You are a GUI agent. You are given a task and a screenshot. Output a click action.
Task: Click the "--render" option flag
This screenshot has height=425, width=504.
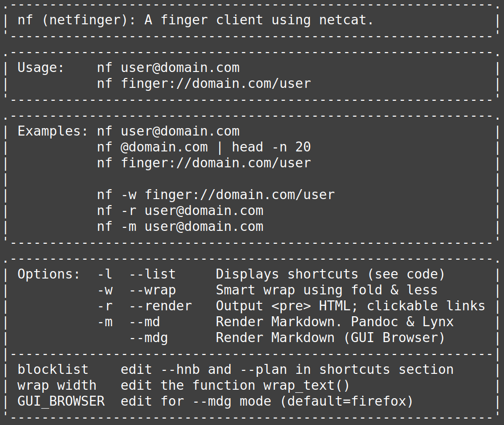click(x=160, y=306)
